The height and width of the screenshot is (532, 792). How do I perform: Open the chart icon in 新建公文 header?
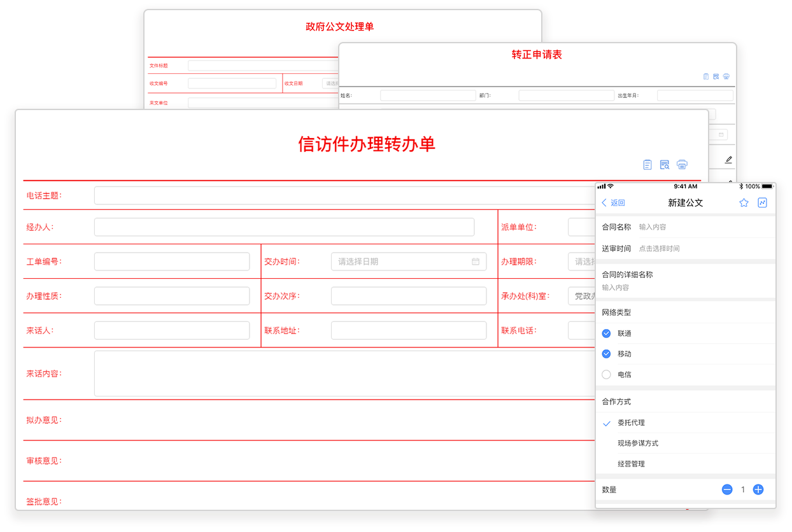click(763, 203)
